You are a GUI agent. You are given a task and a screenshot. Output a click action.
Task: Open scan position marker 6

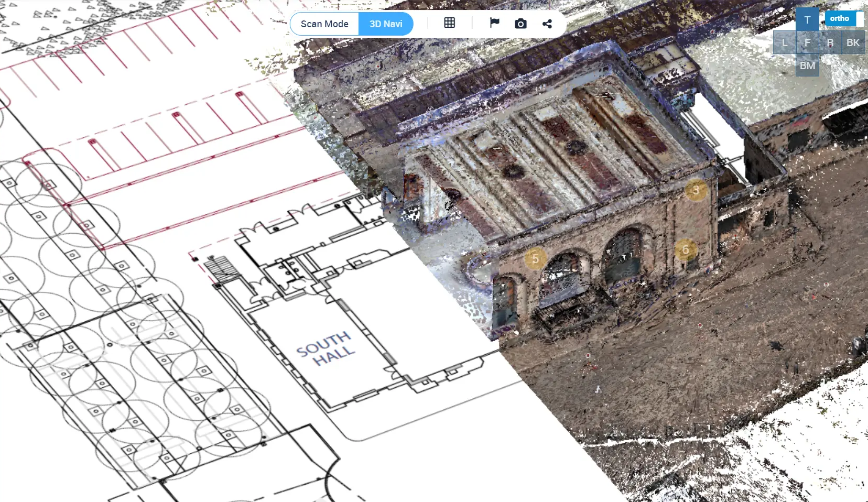coord(685,250)
